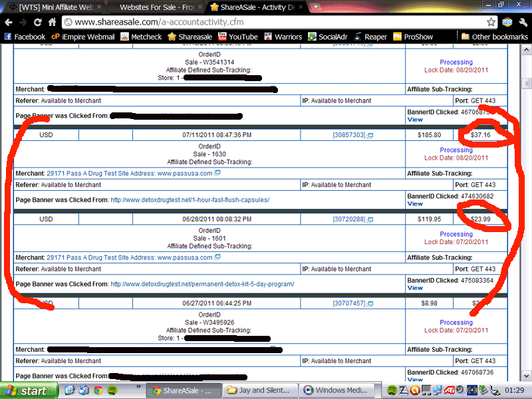Open the Shareasale bookmark

coord(190,37)
